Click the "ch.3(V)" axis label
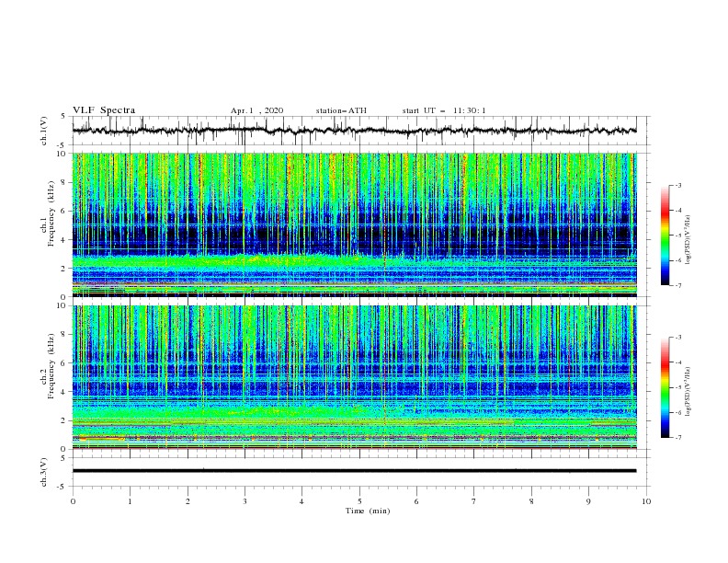 (44, 472)
